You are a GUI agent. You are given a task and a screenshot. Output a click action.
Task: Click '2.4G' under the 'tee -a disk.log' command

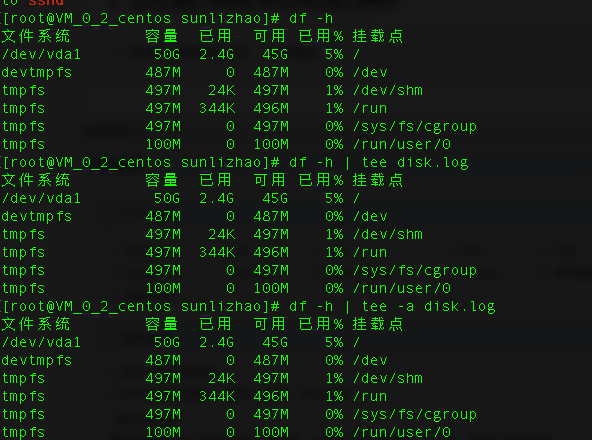tap(217, 343)
